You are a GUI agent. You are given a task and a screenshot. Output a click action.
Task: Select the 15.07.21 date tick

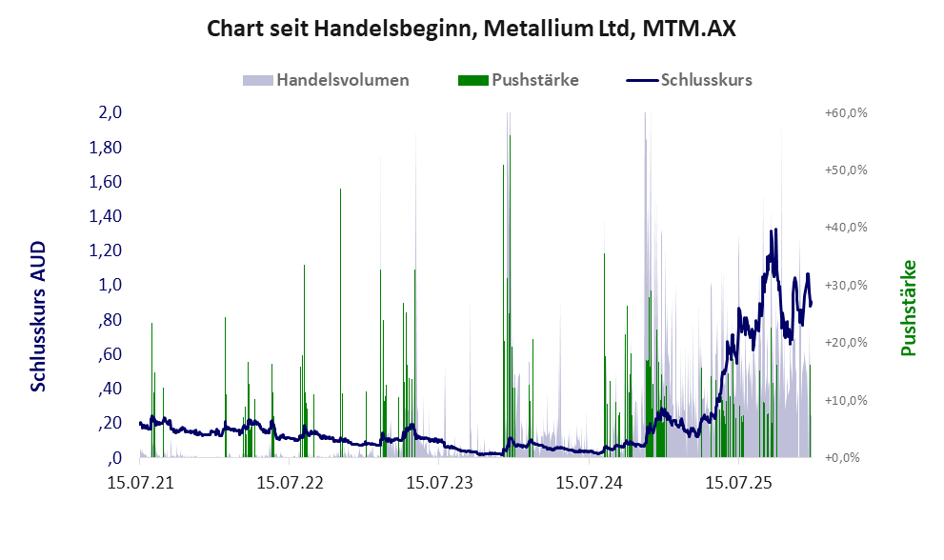(x=140, y=484)
